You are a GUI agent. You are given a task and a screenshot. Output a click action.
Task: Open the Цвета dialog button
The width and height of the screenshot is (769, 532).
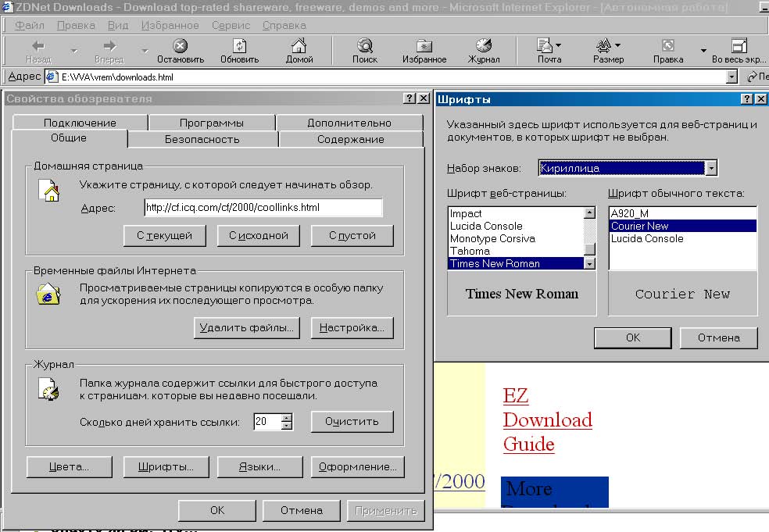[x=69, y=467]
